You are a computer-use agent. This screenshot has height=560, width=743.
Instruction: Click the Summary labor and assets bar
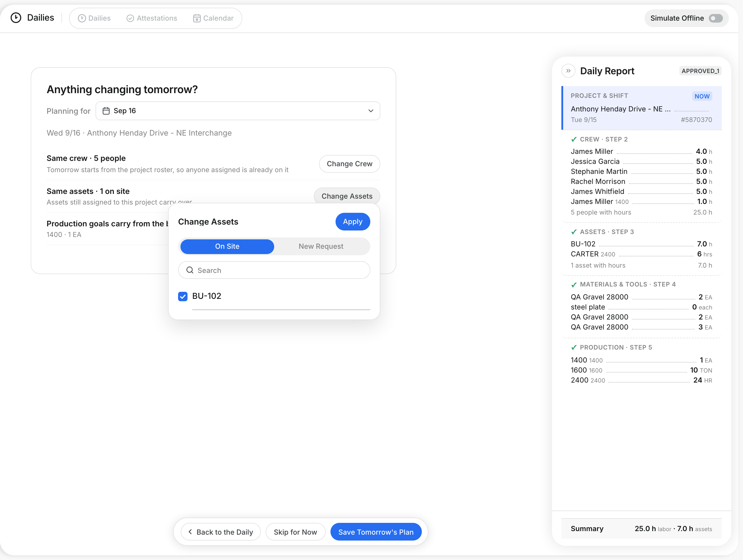(641, 529)
